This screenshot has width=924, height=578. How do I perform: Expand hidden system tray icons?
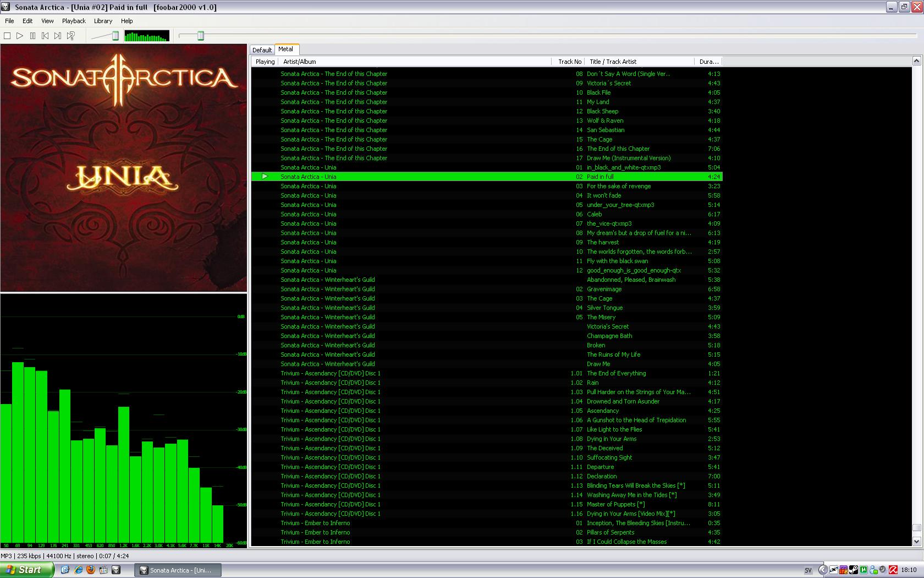(x=822, y=570)
